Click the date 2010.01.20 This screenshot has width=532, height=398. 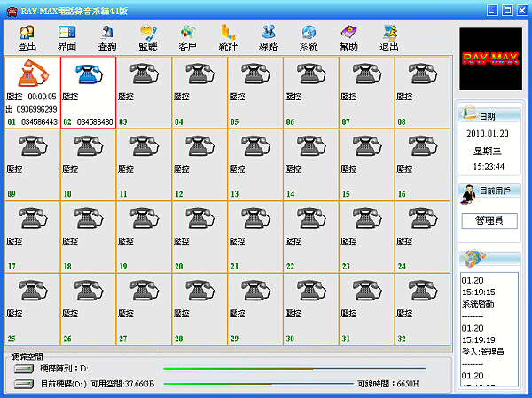tap(488, 133)
